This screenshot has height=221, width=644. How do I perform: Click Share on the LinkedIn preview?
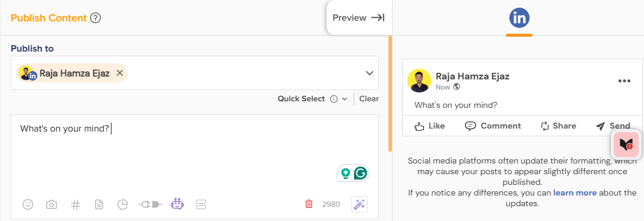558,126
